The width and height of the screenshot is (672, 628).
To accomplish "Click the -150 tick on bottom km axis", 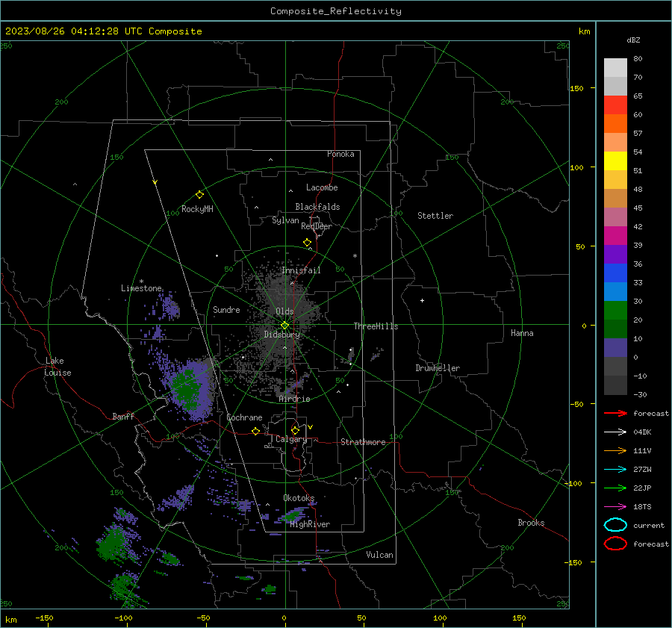I will click(44, 618).
